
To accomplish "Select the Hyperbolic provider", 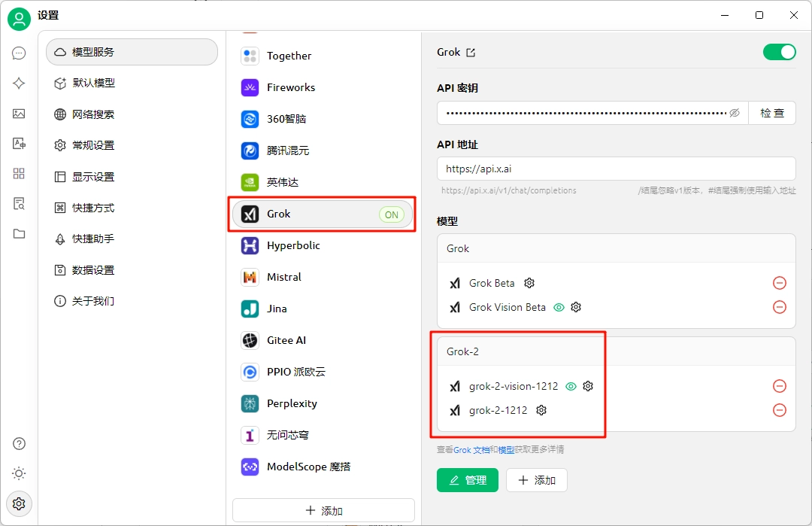I will [323, 245].
